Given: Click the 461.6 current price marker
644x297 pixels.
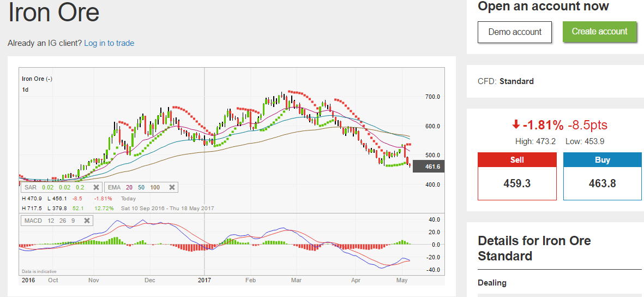Looking at the screenshot, I should click(429, 167).
